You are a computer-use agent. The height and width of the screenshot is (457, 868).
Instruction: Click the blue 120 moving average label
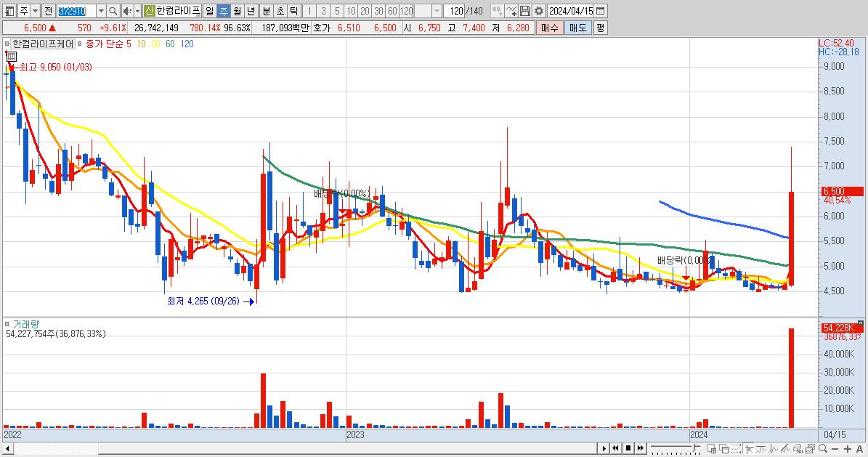point(187,44)
